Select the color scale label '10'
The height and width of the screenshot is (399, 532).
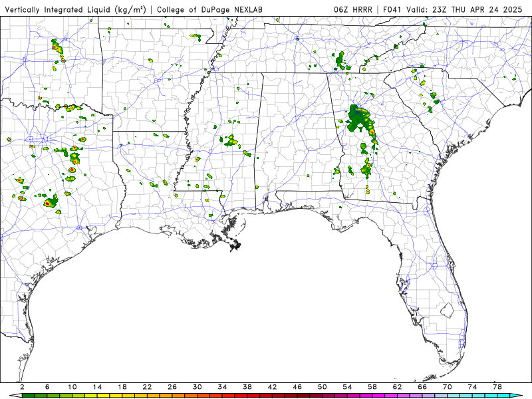[72, 387]
